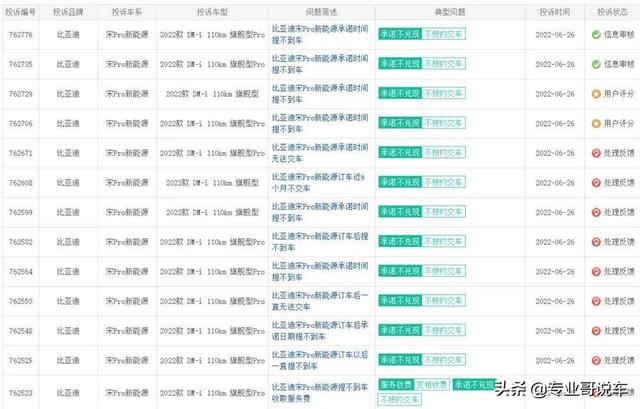Click complaint number 762550
Viewport: 640px width, 409px height.
point(20,301)
